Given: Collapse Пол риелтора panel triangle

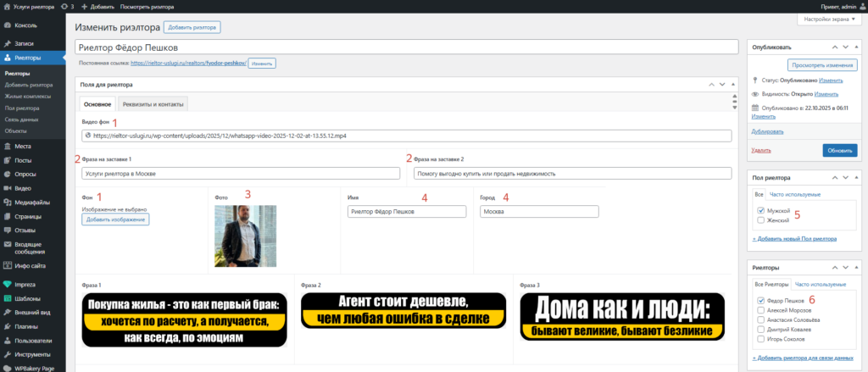Looking at the screenshot, I should [858, 177].
